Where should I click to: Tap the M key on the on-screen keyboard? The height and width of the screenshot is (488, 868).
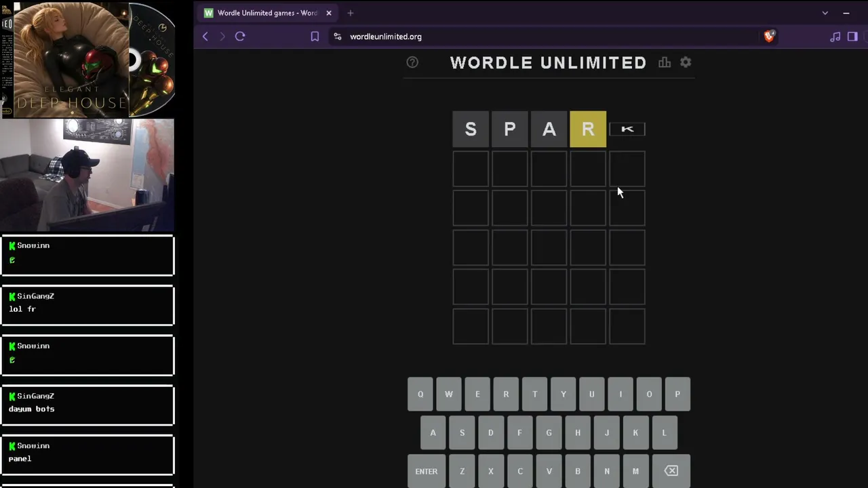tap(635, 471)
